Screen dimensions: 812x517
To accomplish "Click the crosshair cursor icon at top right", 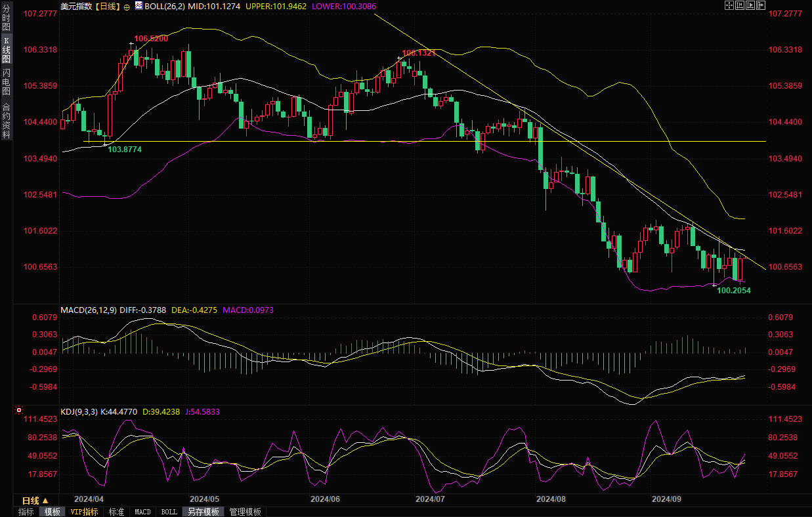I will [729, 5].
